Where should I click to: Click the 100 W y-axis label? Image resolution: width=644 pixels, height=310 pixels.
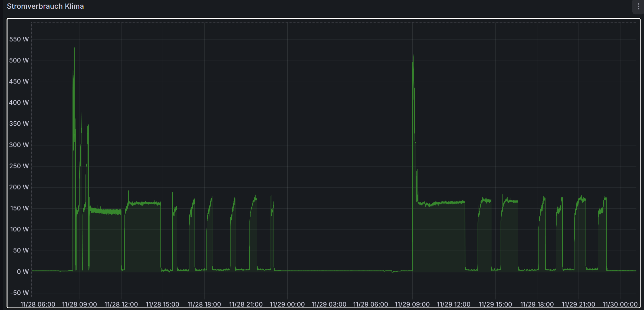[19, 229]
